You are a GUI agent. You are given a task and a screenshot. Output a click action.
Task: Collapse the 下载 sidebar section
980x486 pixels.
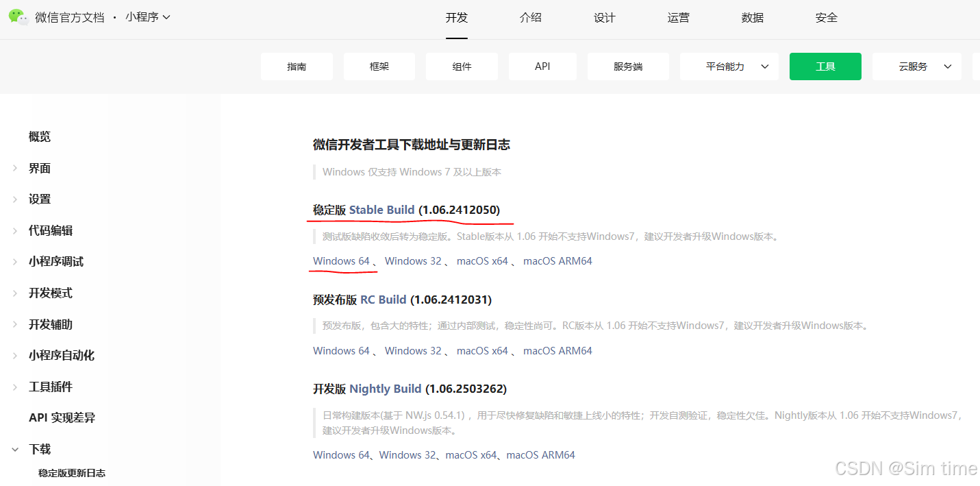click(40, 450)
